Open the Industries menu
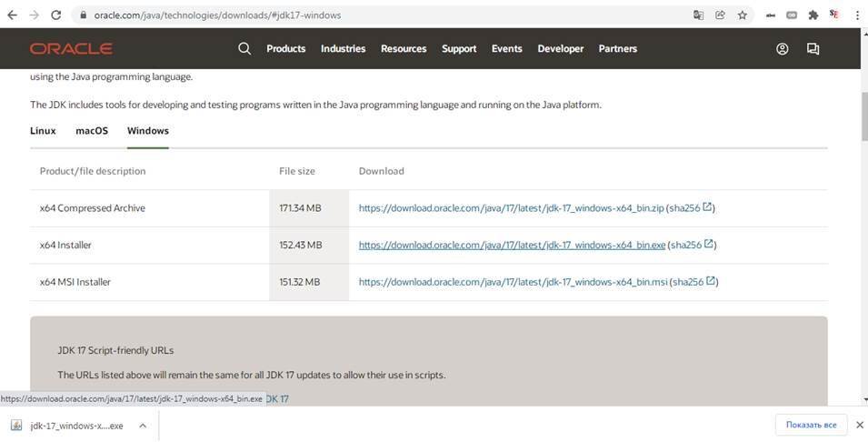The image size is (868, 442). pyautogui.click(x=344, y=49)
